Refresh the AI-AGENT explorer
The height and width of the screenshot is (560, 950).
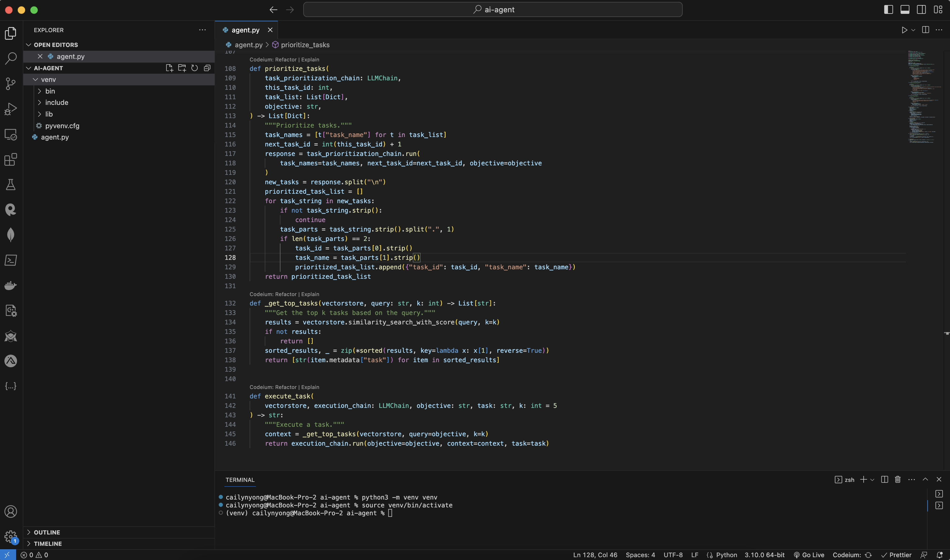pyautogui.click(x=194, y=68)
